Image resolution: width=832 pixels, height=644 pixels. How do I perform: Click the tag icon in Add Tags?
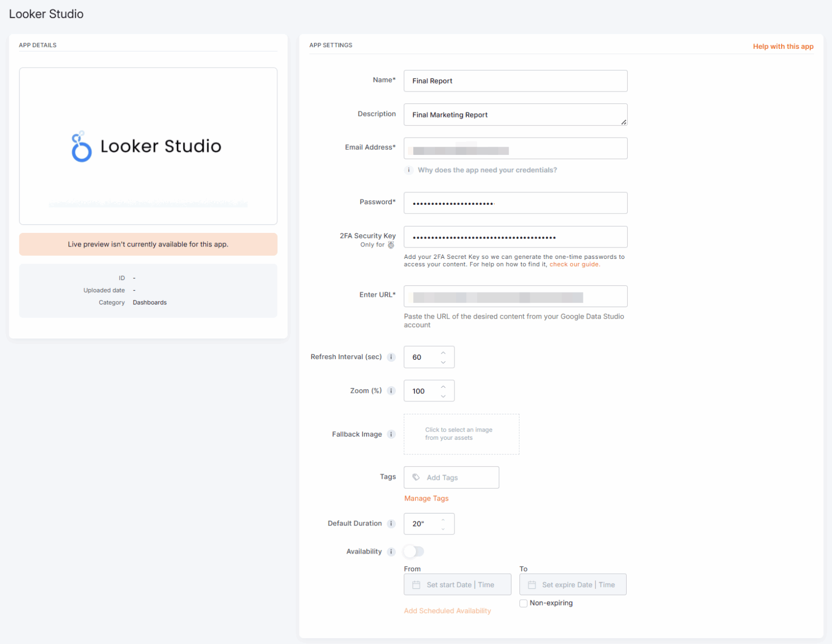(416, 477)
